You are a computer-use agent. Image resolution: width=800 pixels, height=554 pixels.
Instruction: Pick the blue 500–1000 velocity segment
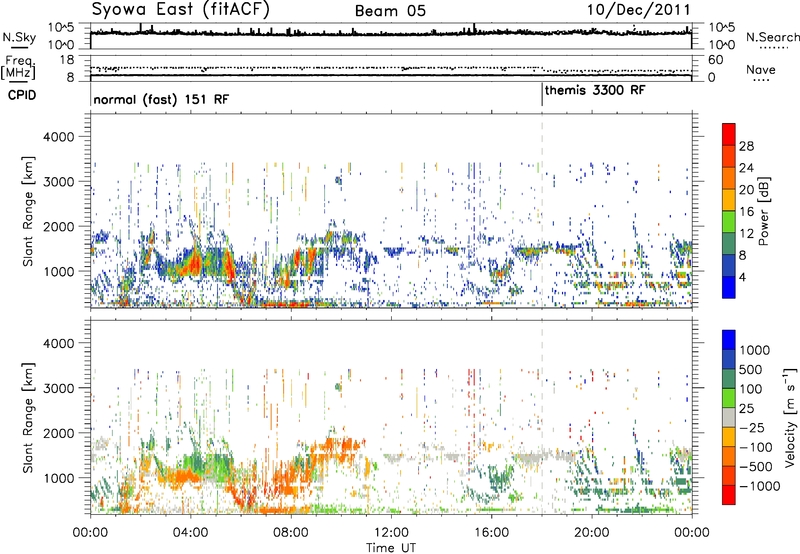coord(729,359)
